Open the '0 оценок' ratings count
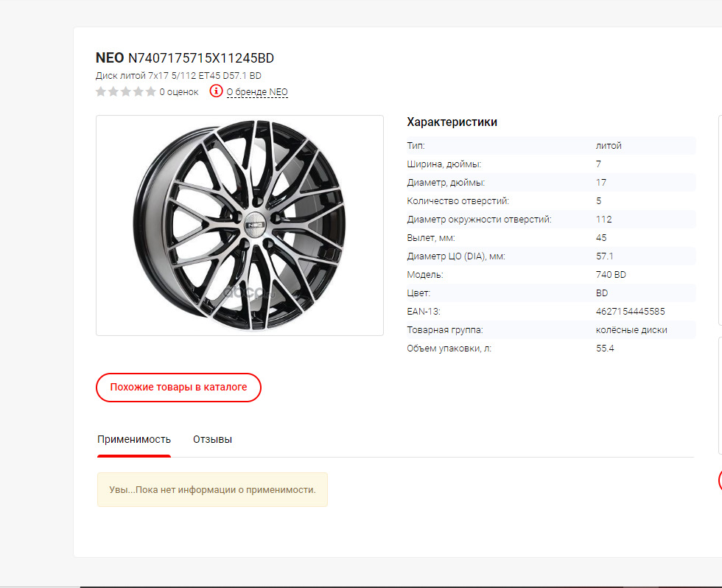This screenshot has height=588, width=722. pos(179,92)
